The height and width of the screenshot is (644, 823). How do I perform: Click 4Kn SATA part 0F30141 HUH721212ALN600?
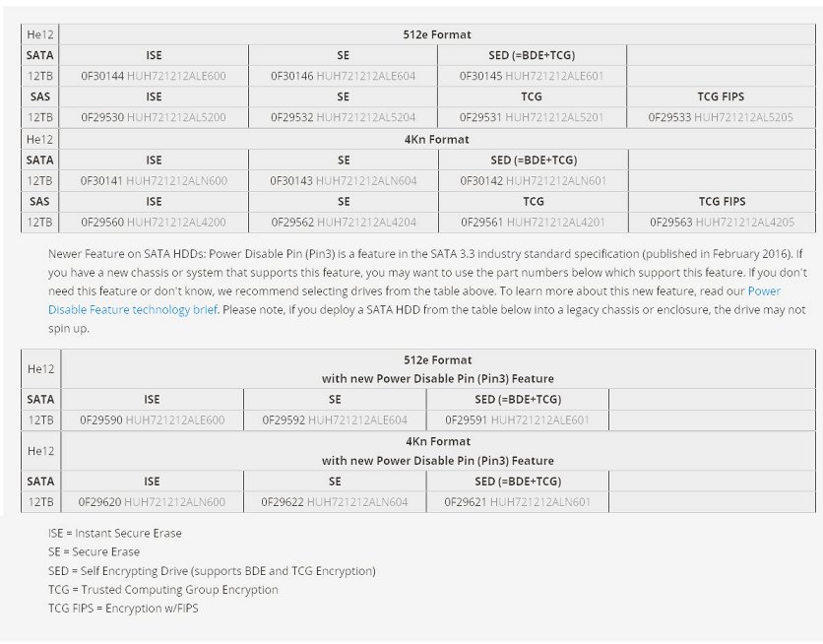coord(154,181)
